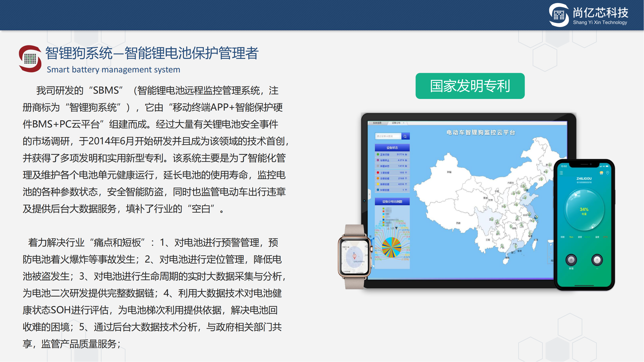Click the map marker in 湖北
Viewport: 644px width, 362px height.
click(517, 218)
